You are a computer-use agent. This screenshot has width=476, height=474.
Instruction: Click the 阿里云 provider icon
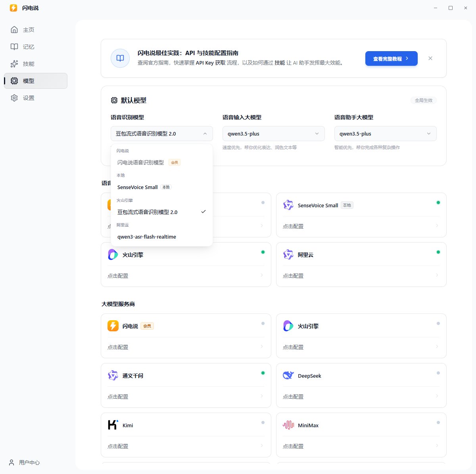288,255
